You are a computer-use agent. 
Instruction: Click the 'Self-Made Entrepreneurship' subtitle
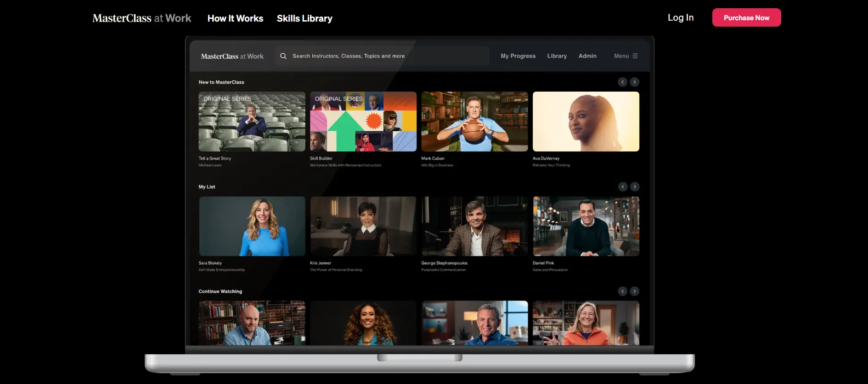coord(221,270)
